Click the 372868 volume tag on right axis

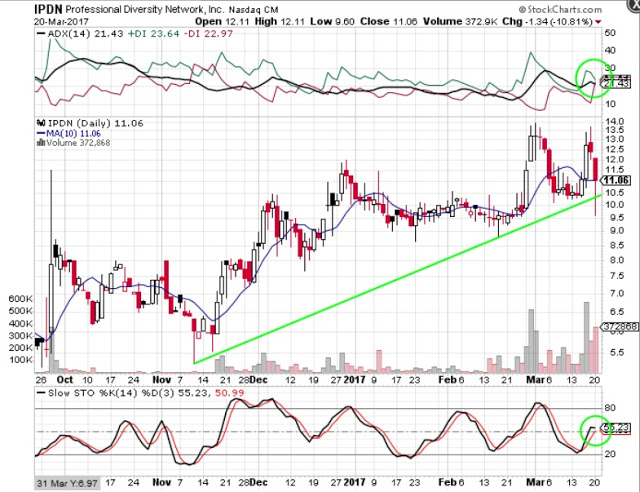(x=619, y=327)
